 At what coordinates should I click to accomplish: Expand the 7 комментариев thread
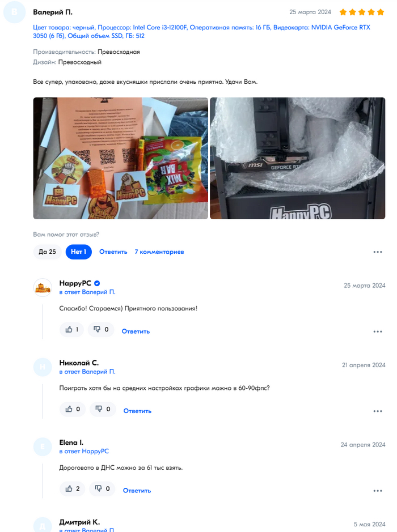[x=159, y=252]
